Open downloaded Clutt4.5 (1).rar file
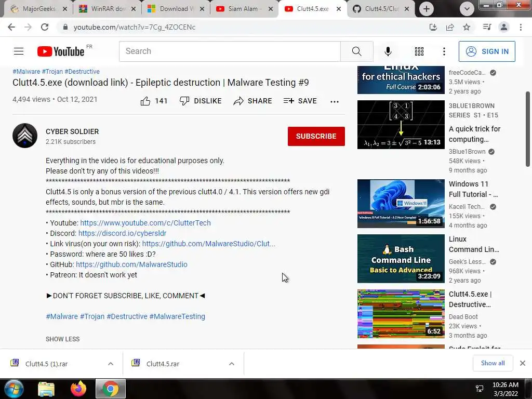The width and height of the screenshot is (532, 399). (x=46, y=364)
